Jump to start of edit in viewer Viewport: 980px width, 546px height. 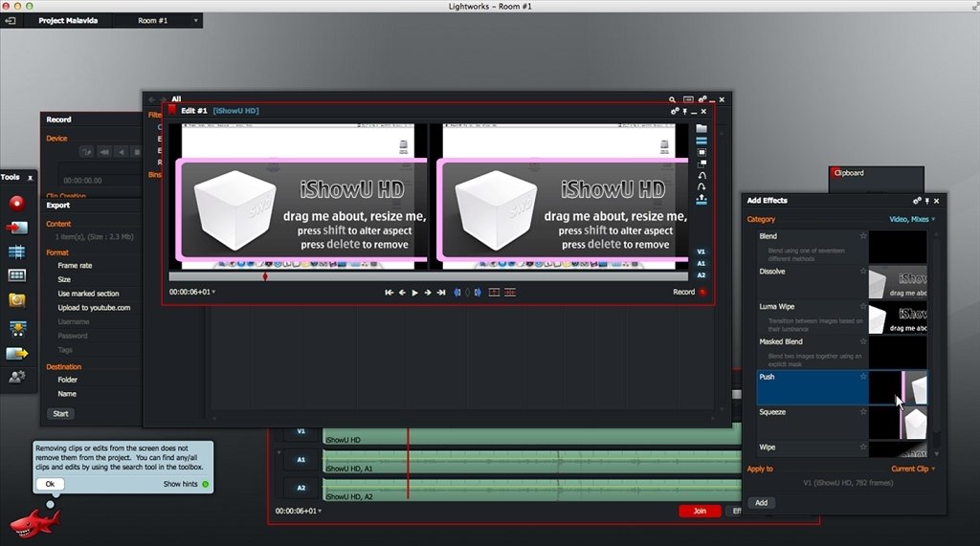click(x=389, y=293)
